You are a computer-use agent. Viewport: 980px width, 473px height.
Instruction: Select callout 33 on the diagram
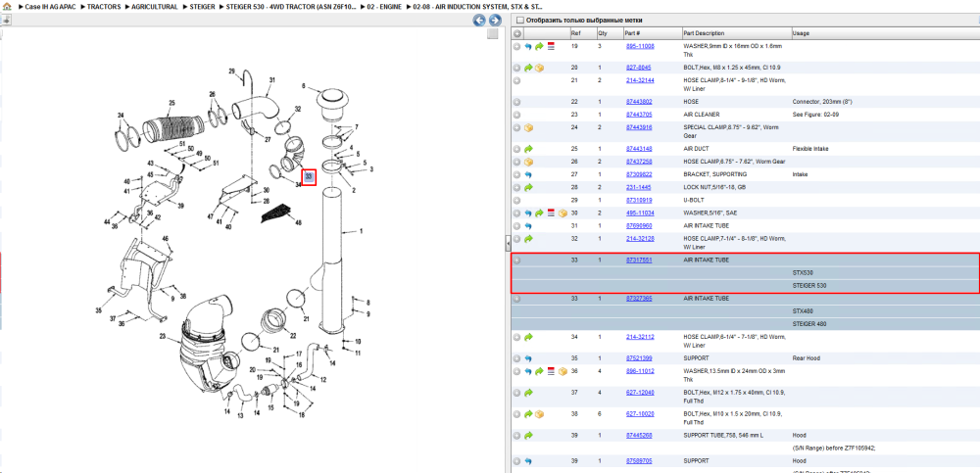click(x=309, y=177)
